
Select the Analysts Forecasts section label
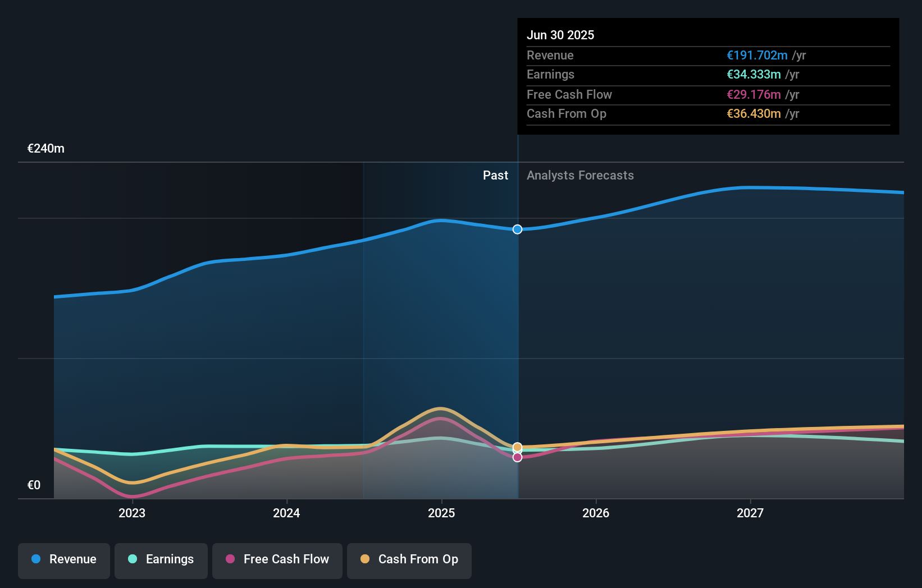pos(581,175)
